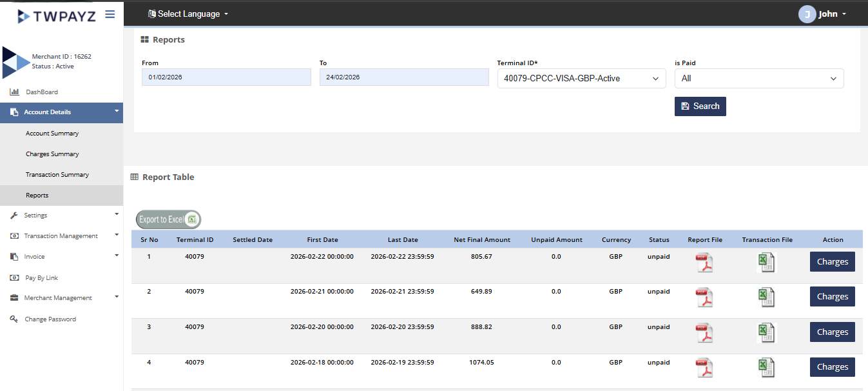Download Excel transaction file for row 4
Screen dimensions: 868x391
point(766,367)
